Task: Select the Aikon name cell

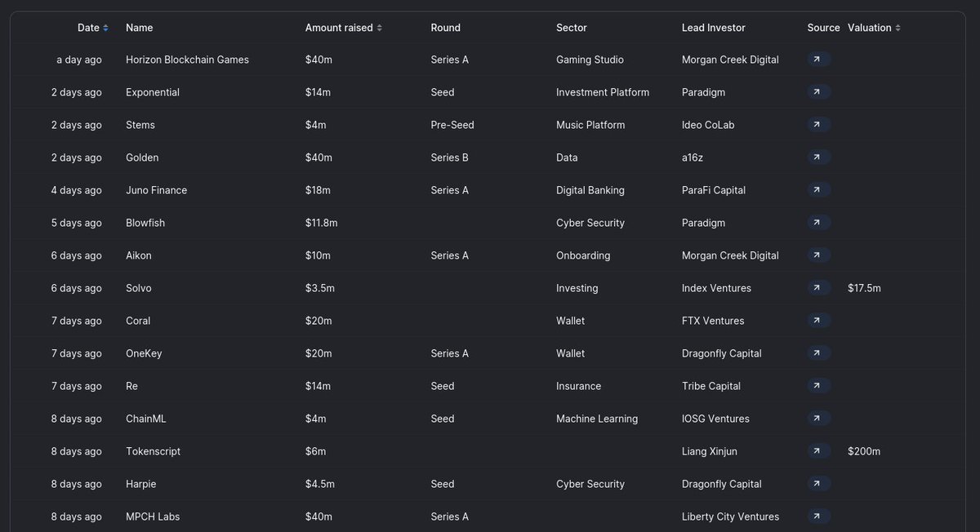Action: pyautogui.click(x=139, y=255)
